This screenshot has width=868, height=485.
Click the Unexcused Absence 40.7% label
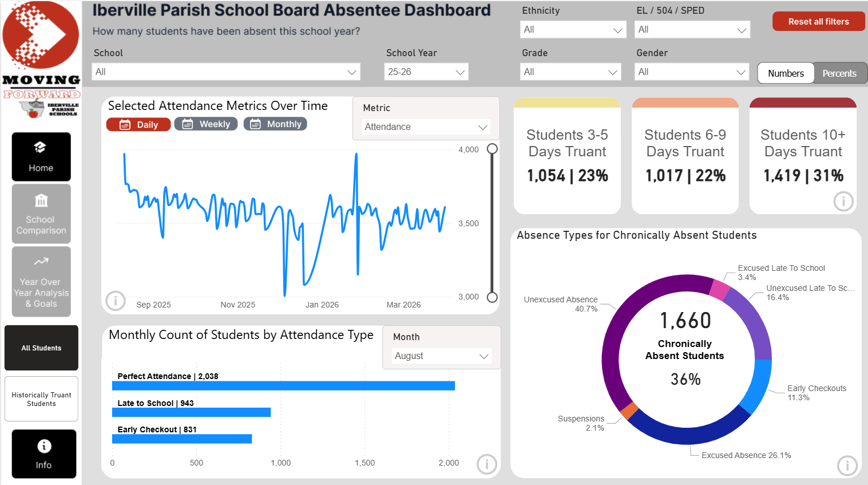tap(561, 304)
